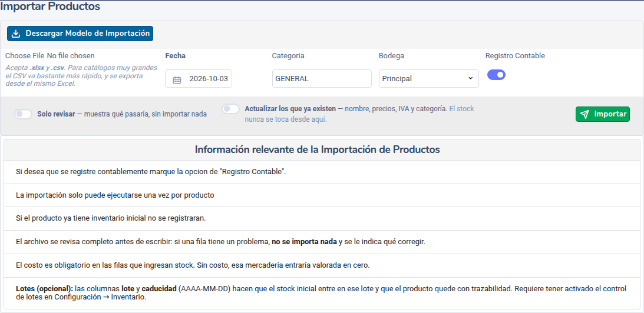Open the Bodega dropdown showing Principal

(x=428, y=79)
